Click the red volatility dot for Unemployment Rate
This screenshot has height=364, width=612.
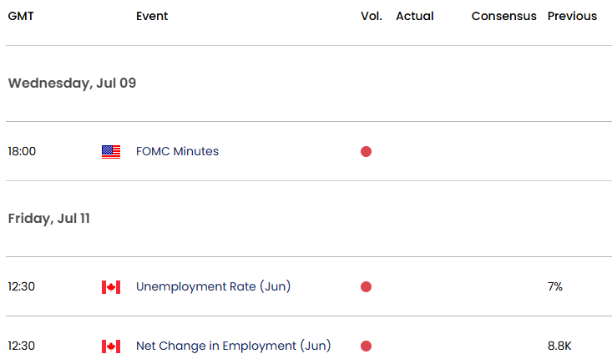[x=366, y=286]
